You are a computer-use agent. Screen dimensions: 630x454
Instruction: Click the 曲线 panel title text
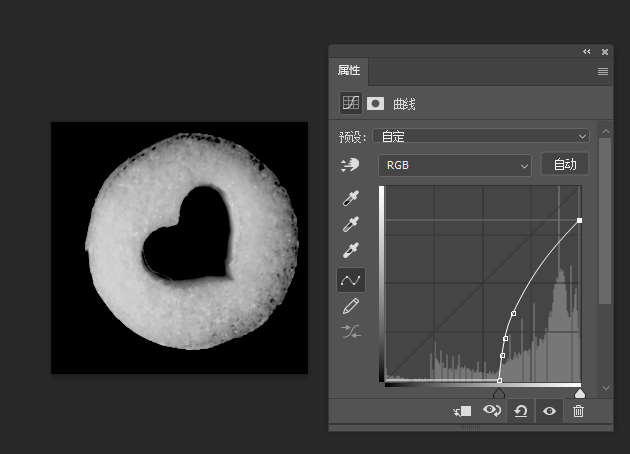[404, 104]
